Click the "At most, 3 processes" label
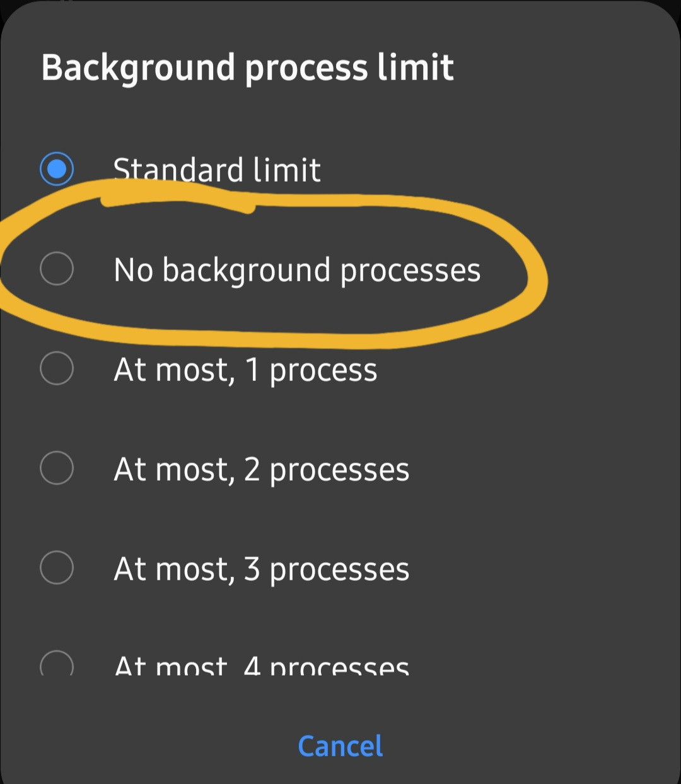 point(262,570)
